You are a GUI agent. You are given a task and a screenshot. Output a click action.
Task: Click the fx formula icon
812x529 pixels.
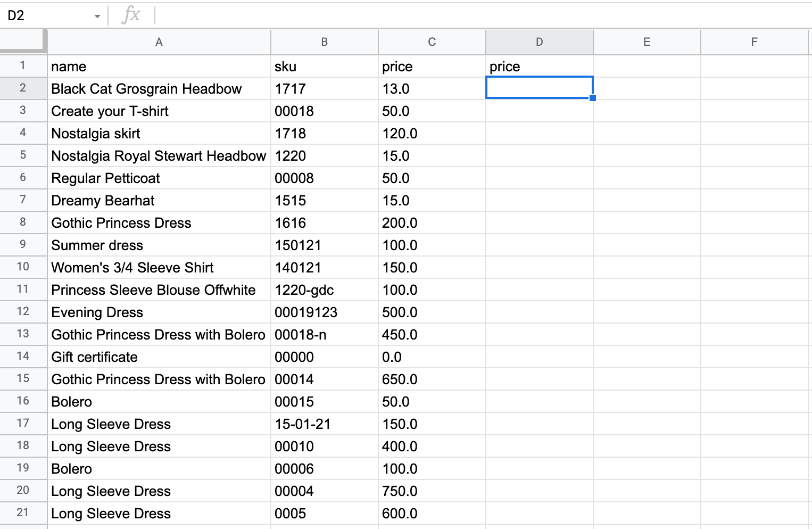pos(131,15)
